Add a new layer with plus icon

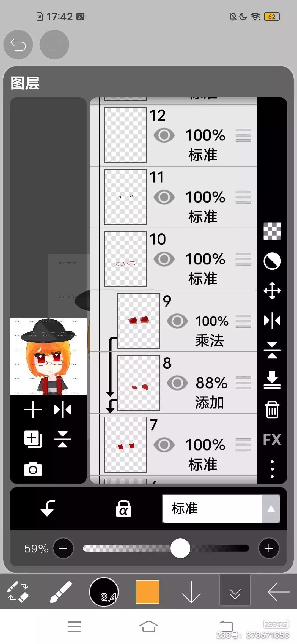coord(33,410)
